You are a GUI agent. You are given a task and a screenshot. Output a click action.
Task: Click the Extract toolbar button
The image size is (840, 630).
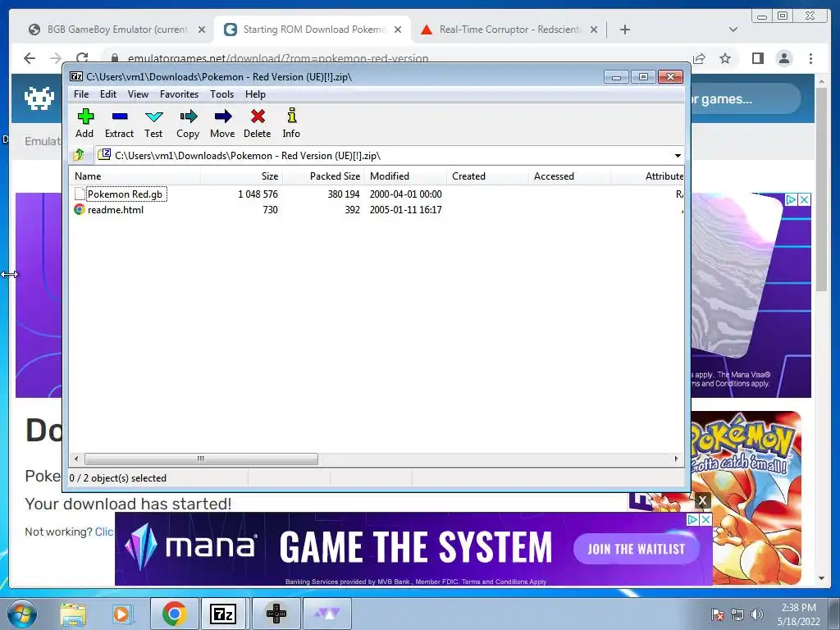point(119,123)
